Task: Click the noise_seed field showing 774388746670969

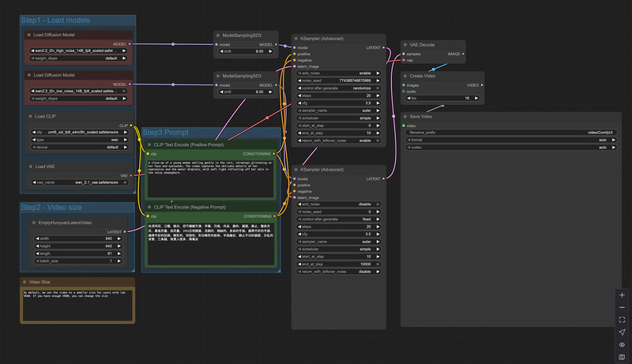Action: tap(339, 81)
